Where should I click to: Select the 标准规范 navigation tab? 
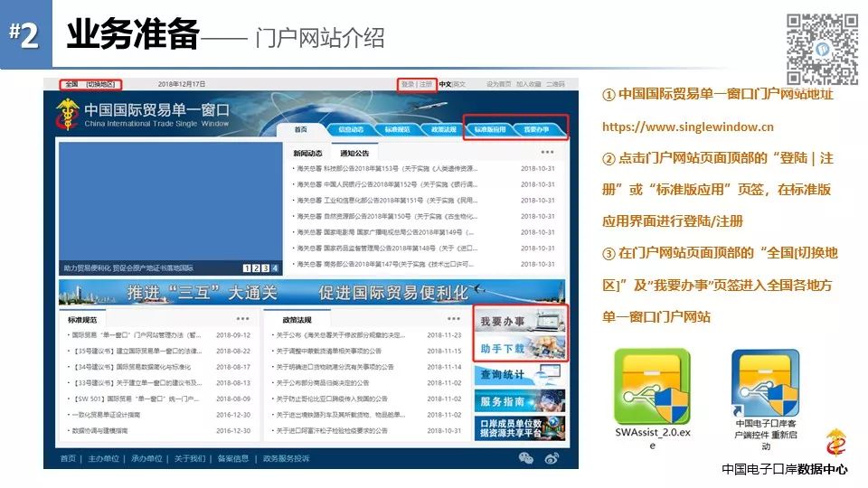click(397, 129)
